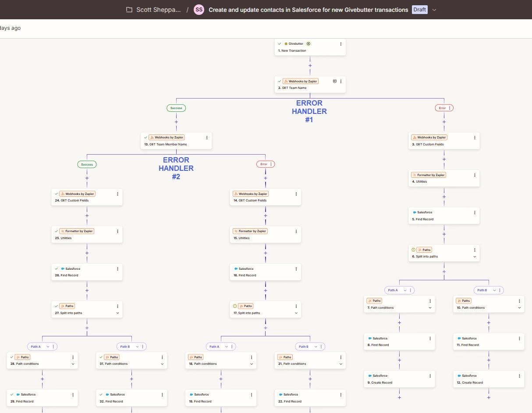Screen dimensions: 532x413
Task: Open the three-dot menu on step 2 GET Team Name
Action: [x=341, y=81]
